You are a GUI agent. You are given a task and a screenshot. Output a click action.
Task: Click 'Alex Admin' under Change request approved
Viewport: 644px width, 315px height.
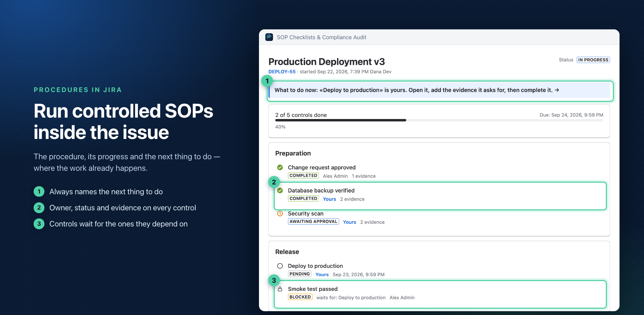pyautogui.click(x=335, y=176)
